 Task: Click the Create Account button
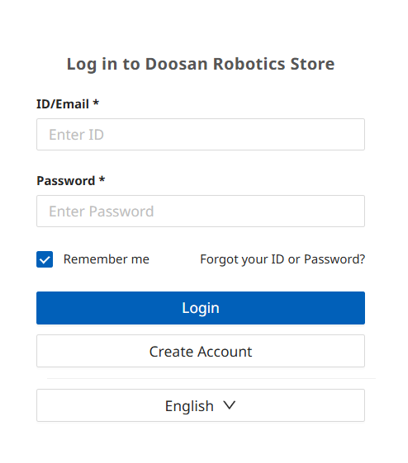tap(200, 351)
